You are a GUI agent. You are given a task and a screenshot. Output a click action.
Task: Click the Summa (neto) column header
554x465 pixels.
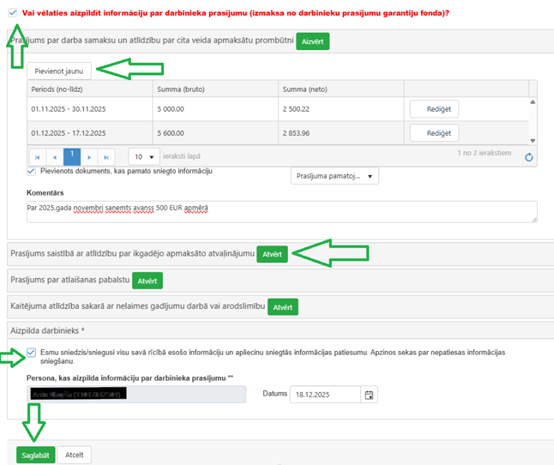point(341,89)
